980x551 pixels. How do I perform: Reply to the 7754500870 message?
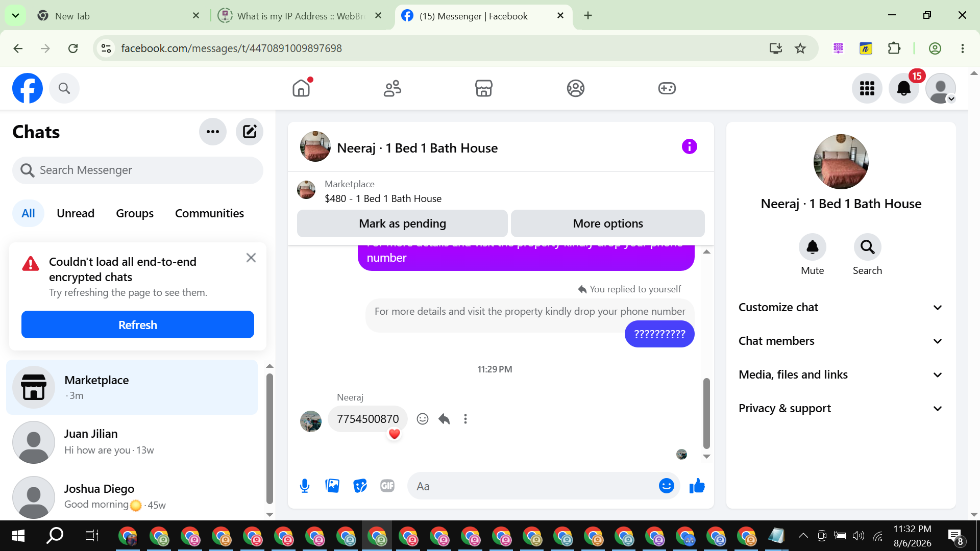pyautogui.click(x=444, y=419)
